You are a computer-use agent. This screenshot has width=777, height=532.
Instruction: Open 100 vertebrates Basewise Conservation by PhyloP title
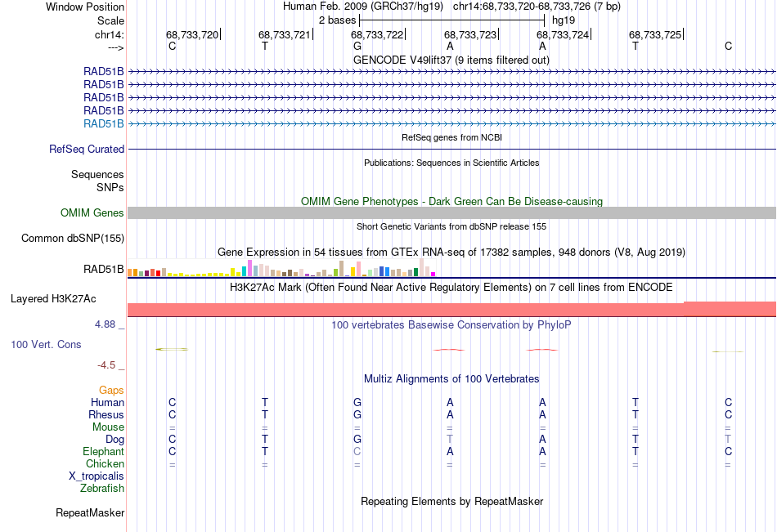[x=451, y=325]
